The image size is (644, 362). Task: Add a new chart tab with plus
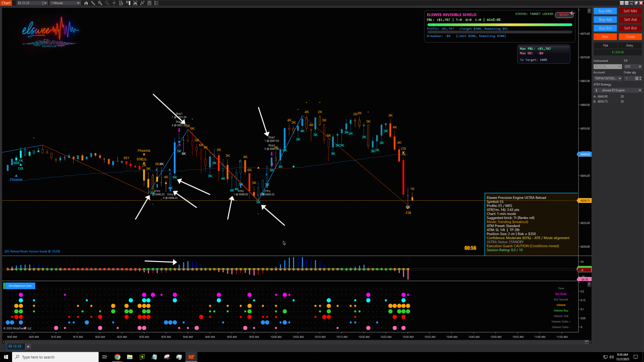click(x=28, y=347)
